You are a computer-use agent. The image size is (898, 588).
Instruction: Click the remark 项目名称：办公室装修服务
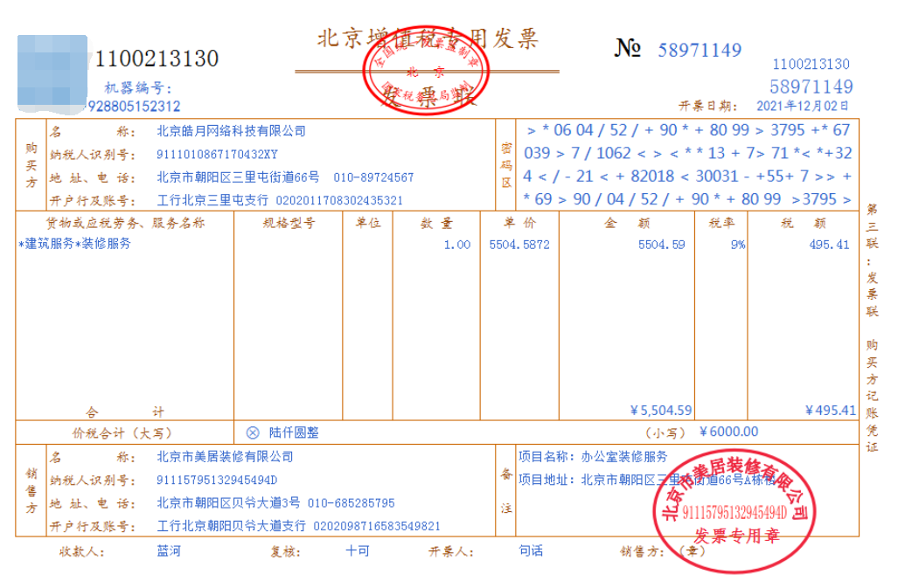594,456
